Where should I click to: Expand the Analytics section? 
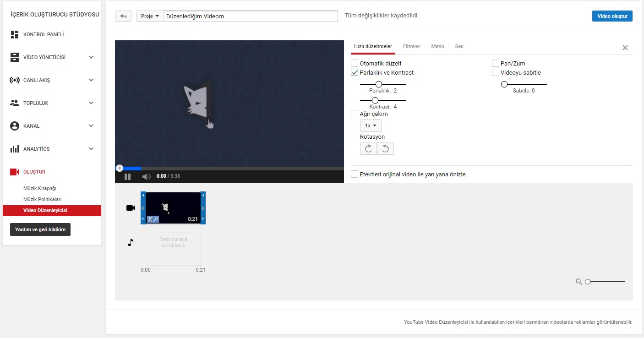pyautogui.click(x=91, y=149)
